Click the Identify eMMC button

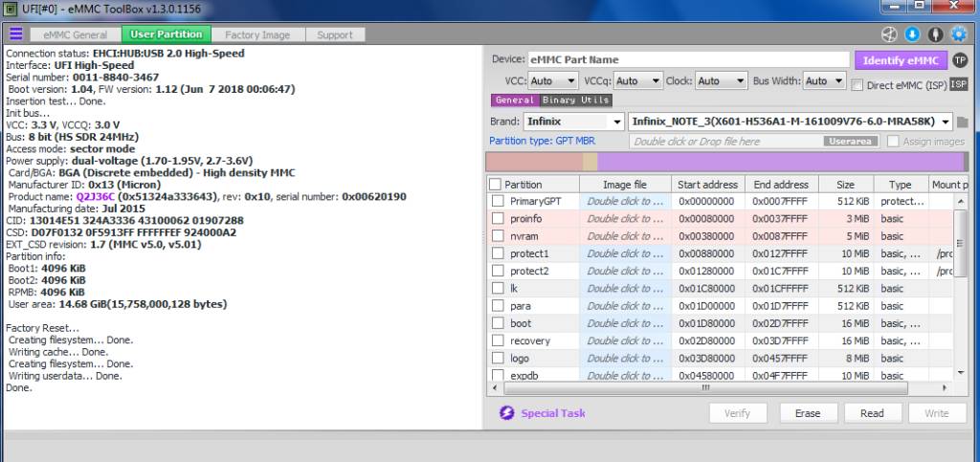(x=901, y=60)
